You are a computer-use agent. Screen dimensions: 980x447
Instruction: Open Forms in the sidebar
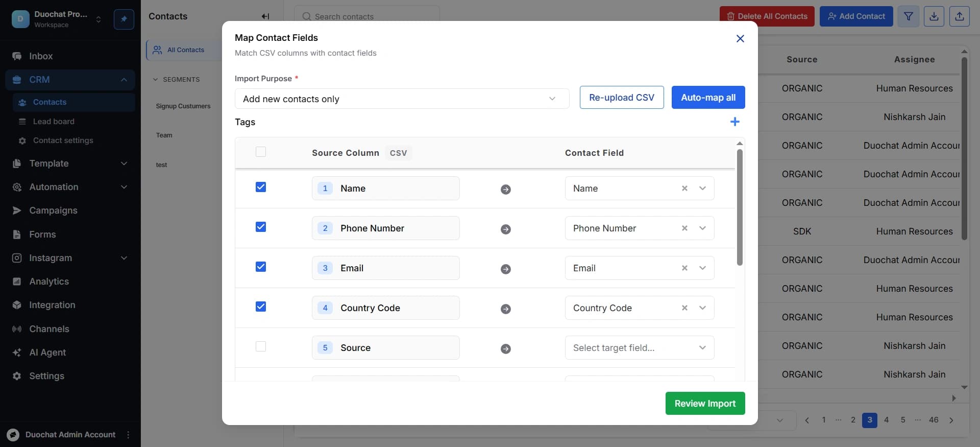pyautogui.click(x=70, y=234)
